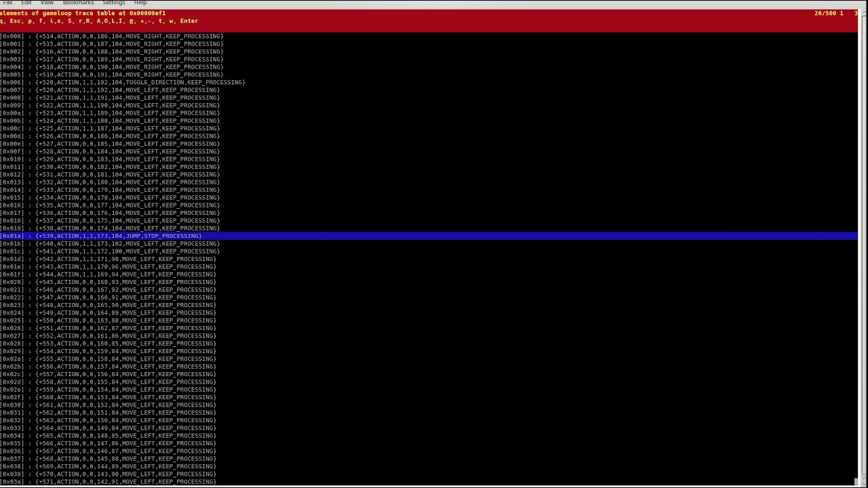The width and height of the screenshot is (868, 488).
Task: Open the Help menu
Action: (140, 3)
